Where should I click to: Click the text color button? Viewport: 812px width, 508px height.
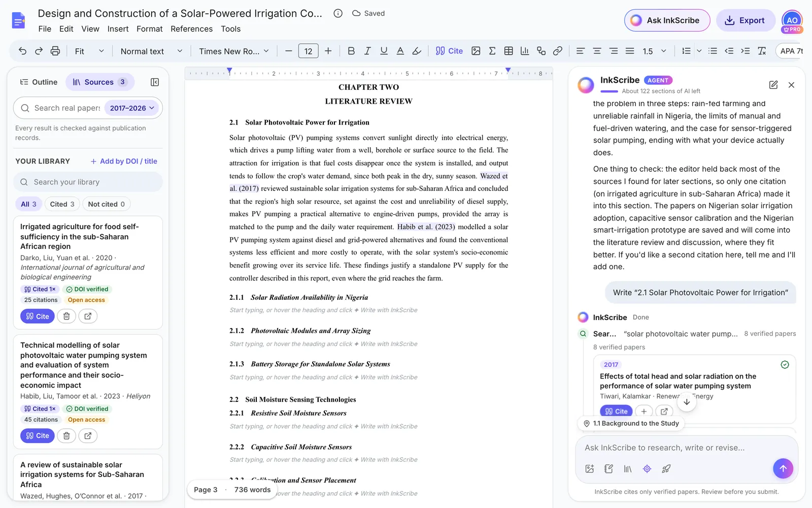pyautogui.click(x=400, y=51)
